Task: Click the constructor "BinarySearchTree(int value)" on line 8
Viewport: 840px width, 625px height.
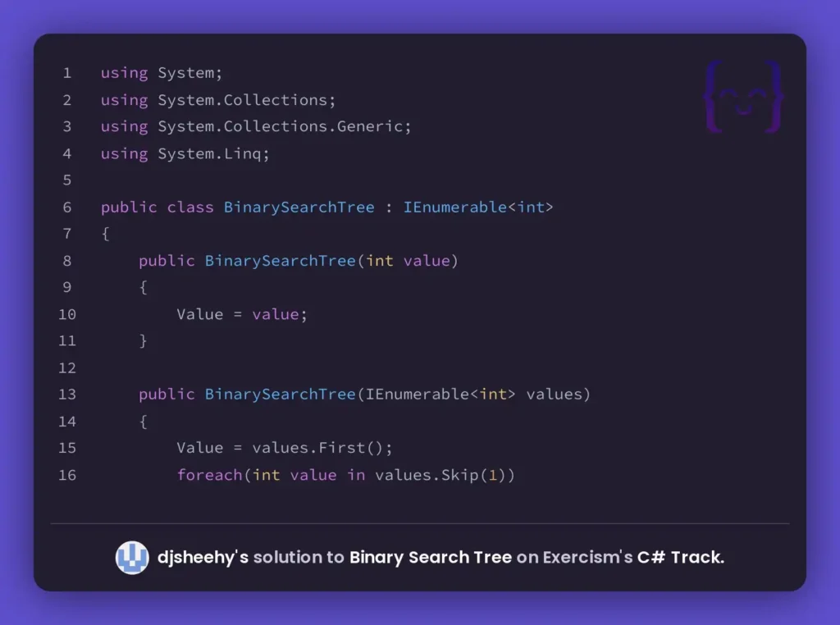Action: point(331,261)
